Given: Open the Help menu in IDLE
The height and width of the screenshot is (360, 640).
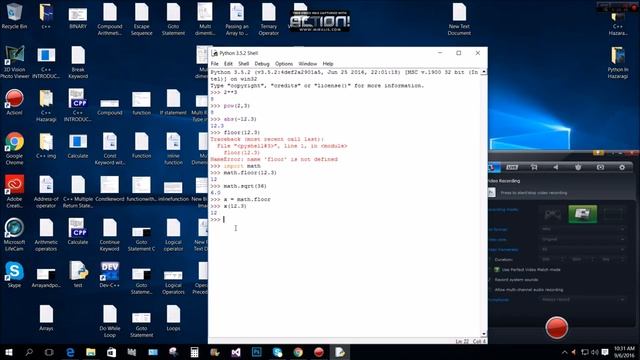Looking at the screenshot, I should click(328, 64).
